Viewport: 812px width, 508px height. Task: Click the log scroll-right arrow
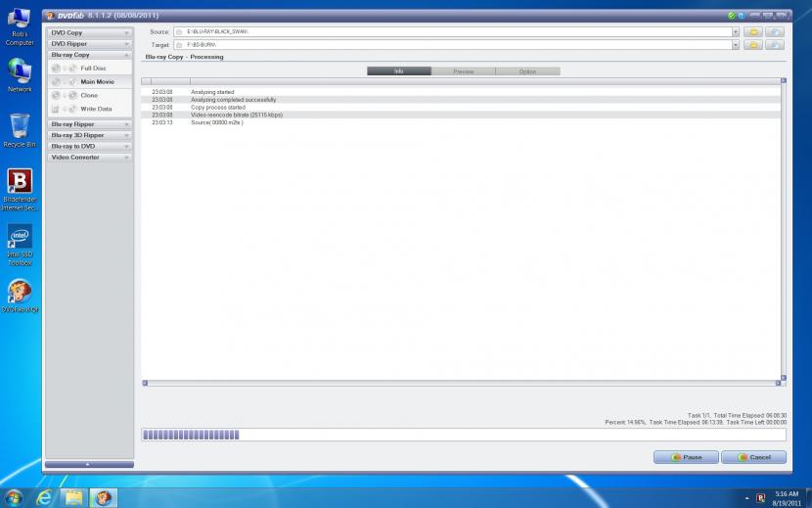[778, 383]
